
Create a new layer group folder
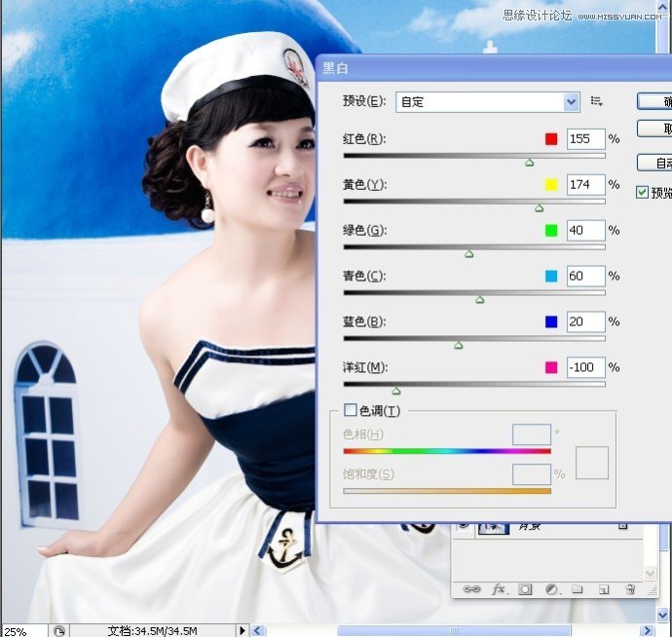[x=578, y=589]
